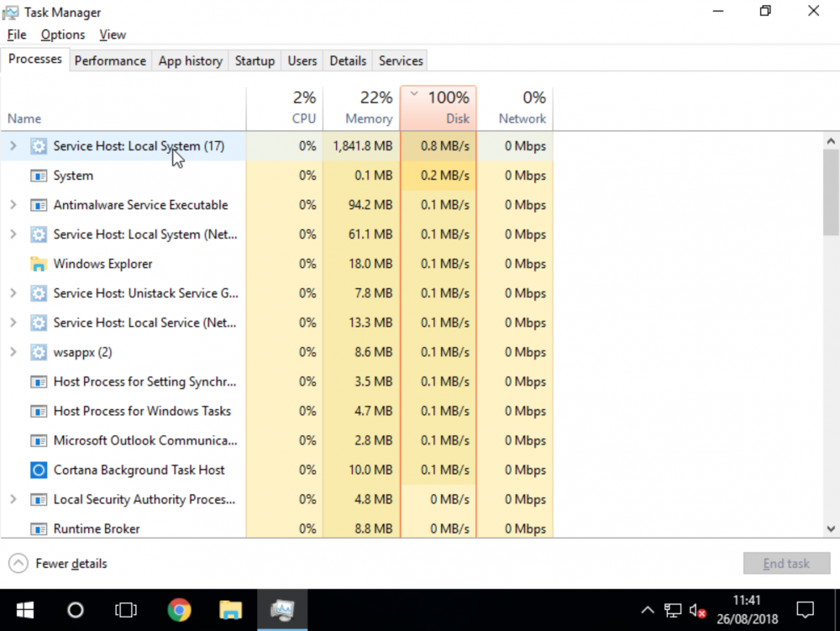Open Task View from the taskbar
The image size is (840, 631).
pos(126,610)
